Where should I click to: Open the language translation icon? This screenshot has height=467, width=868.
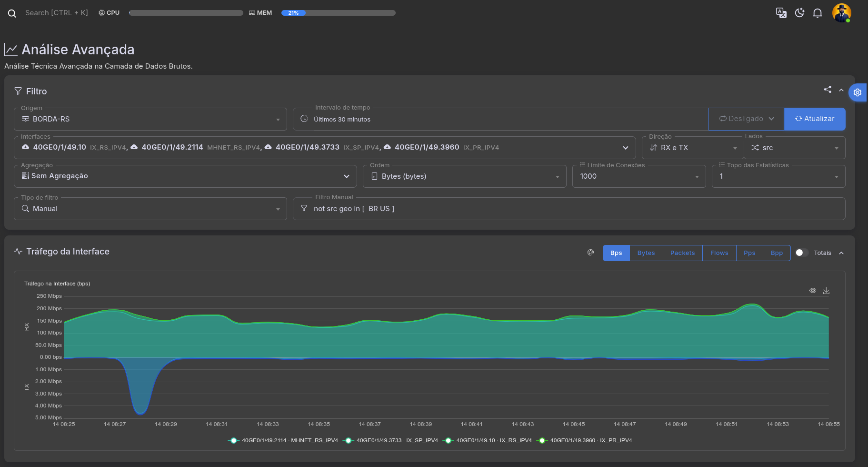781,13
